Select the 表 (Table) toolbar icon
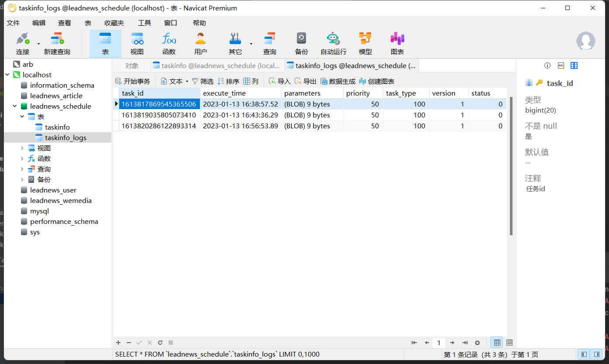The image size is (609, 364). (x=105, y=44)
